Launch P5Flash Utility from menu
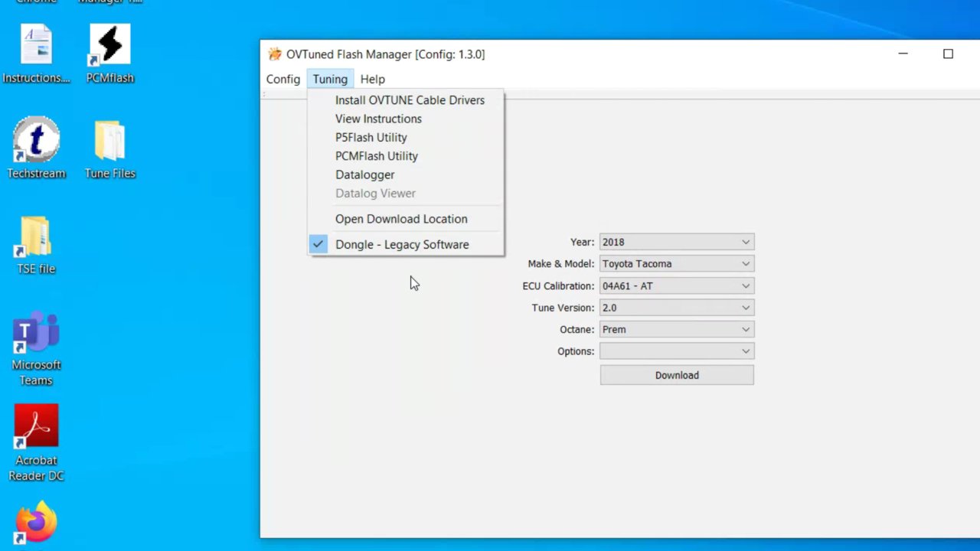Screen dimensions: 980x551 [x=406, y=137]
